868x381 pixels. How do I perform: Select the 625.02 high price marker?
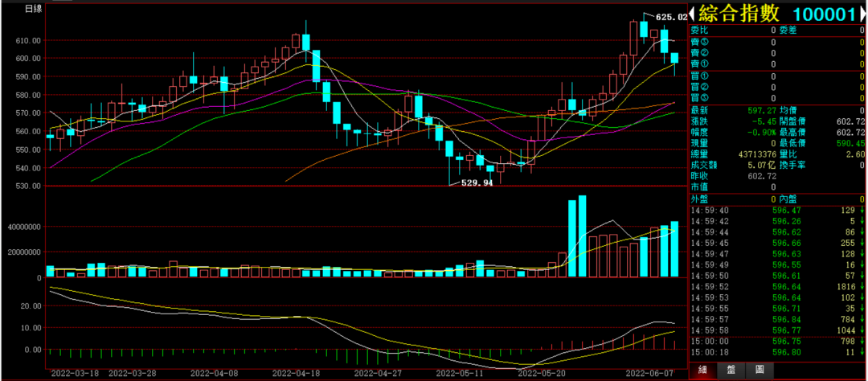pyautogui.click(x=671, y=17)
